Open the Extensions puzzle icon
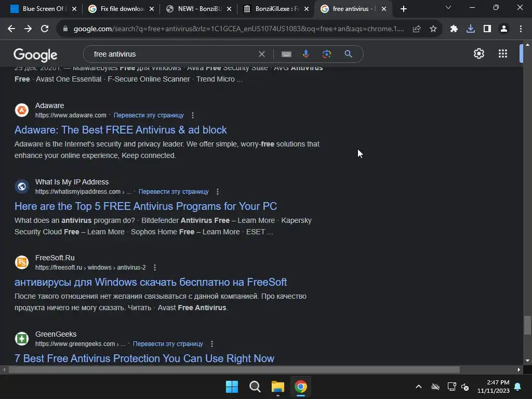Image resolution: width=532 pixels, height=399 pixels. tap(454, 29)
